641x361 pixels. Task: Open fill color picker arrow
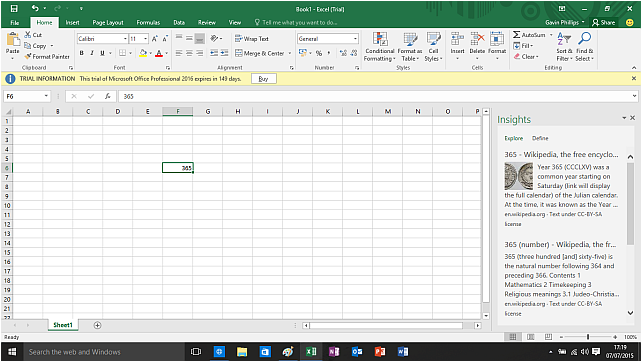150,53
